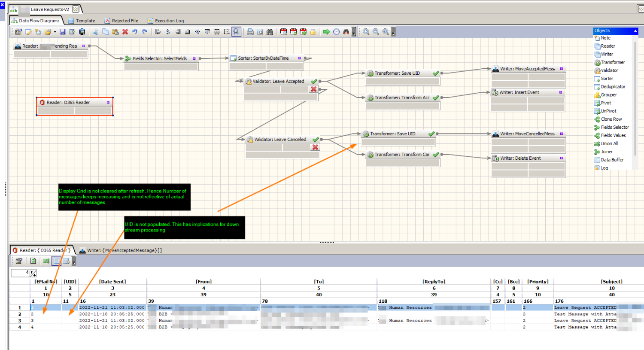Click the align left edges icon
Image resolution: width=644 pixels, height=350 pixels.
click(x=158, y=32)
